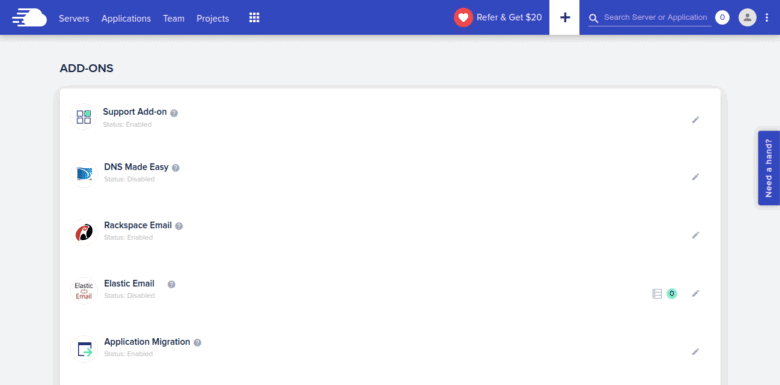Click the DNS Made Easy logo
This screenshot has width=780, height=385.
(84, 174)
